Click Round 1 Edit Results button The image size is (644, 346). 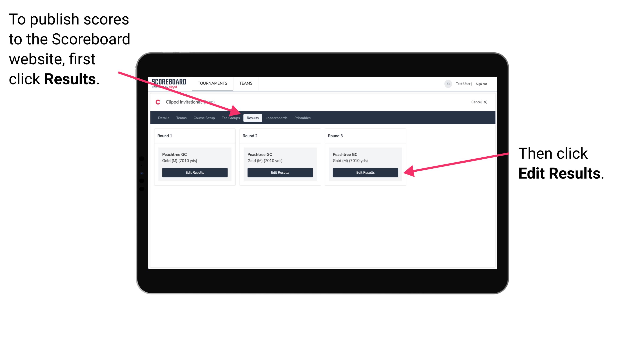coord(195,173)
